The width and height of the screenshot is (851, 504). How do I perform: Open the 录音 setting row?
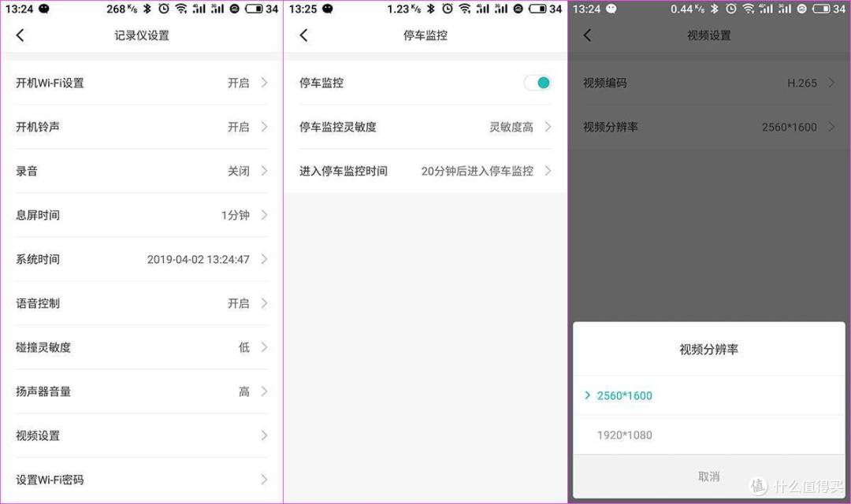click(x=142, y=171)
